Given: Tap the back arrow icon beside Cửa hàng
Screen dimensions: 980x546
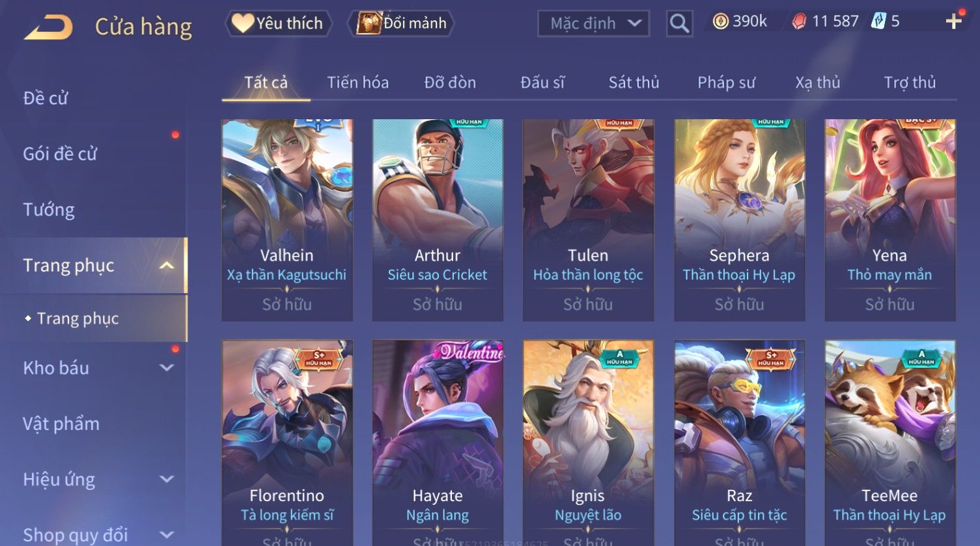Looking at the screenshot, I should click(48, 27).
